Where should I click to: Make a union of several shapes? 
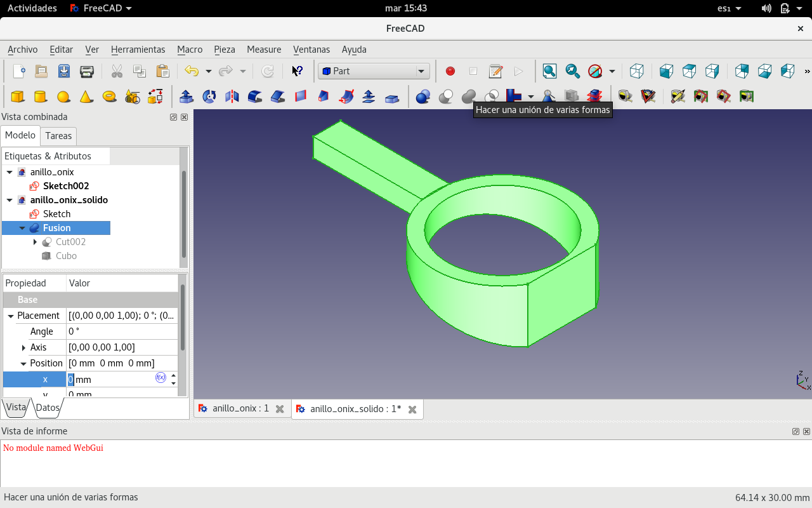click(469, 97)
